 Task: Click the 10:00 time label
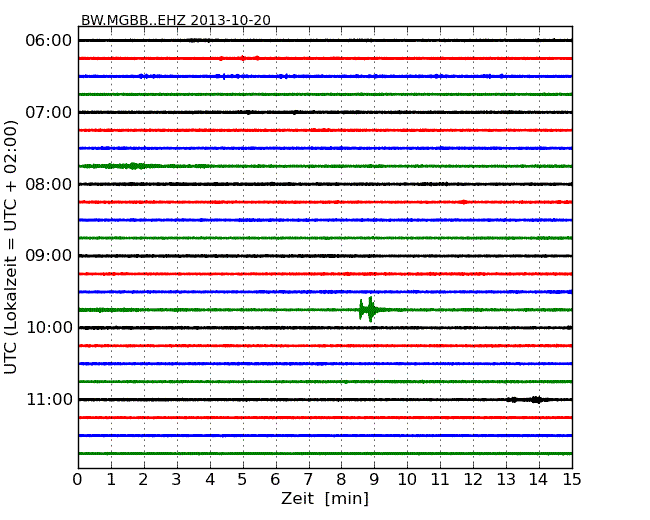click(49, 328)
